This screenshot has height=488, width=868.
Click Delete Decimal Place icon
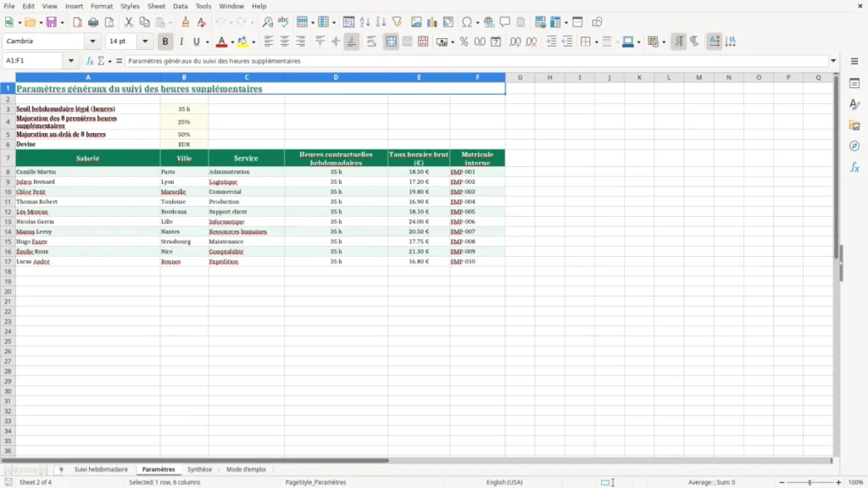pos(531,42)
